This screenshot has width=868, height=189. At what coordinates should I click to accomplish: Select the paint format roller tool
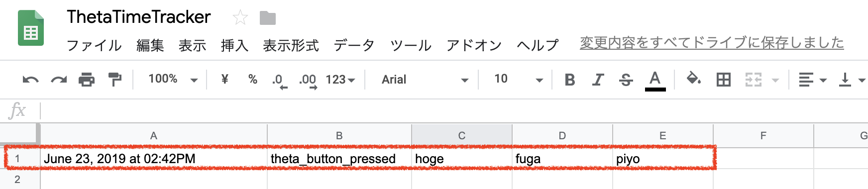[115, 80]
